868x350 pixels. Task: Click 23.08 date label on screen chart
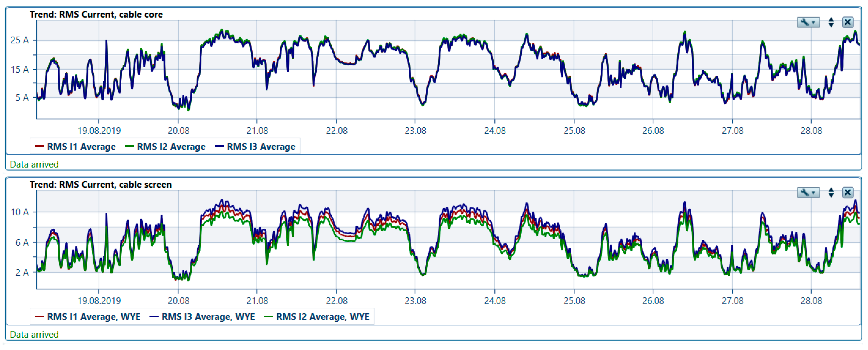coord(415,300)
